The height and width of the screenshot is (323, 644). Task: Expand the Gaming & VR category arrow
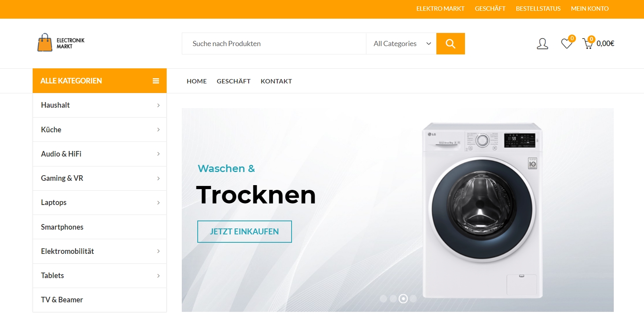(x=158, y=178)
